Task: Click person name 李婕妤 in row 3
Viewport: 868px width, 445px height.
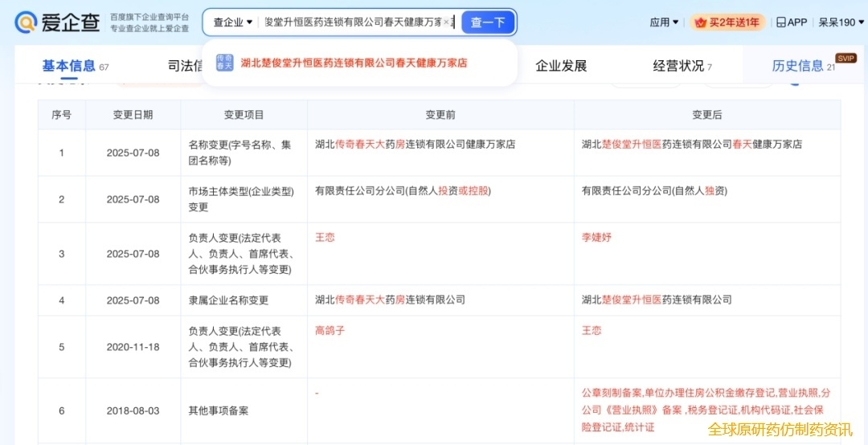Action: point(596,238)
